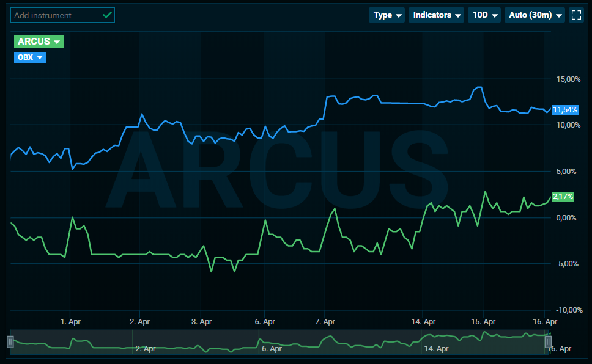Click the 2. Apr main axis date label
Viewport: 592px width, 364px height.
point(139,322)
